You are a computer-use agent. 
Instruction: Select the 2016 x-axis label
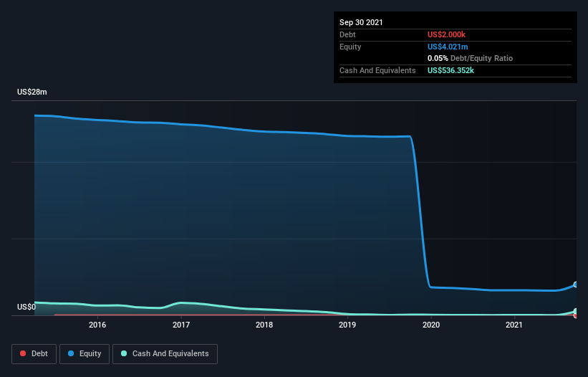tap(97, 325)
